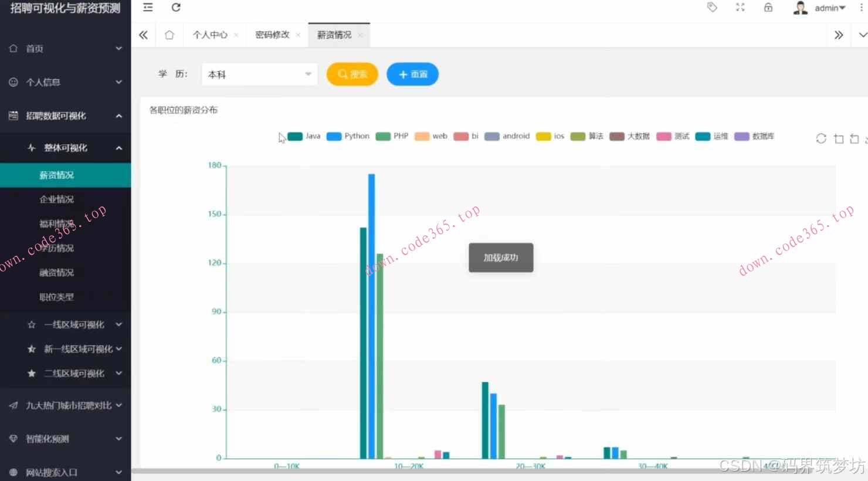
Task: Toggle Java series in chart legend
Action: 304,136
